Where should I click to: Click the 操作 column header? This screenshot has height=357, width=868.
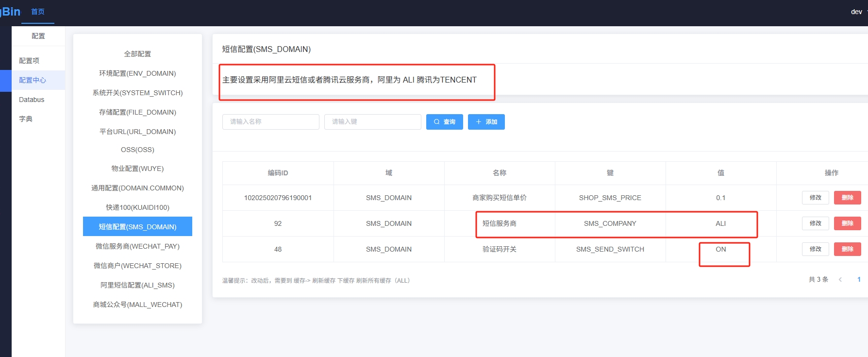pyautogui.click(x=832, y=173)
